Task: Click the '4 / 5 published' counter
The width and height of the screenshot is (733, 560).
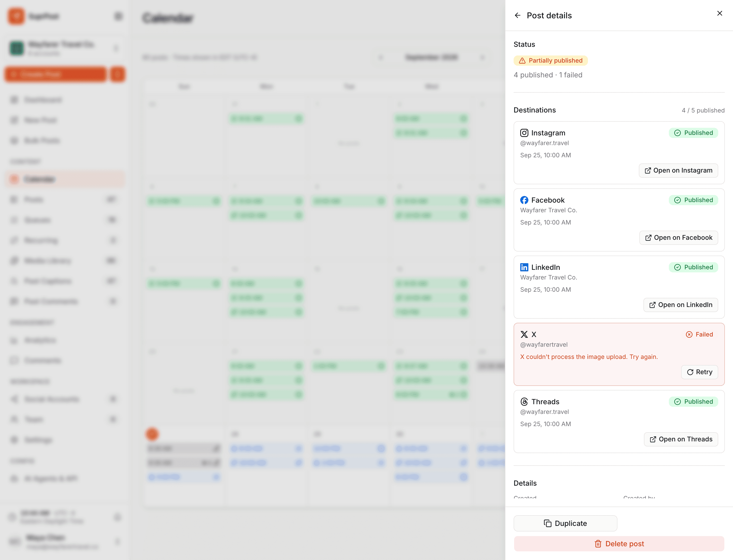Action: 703,110
